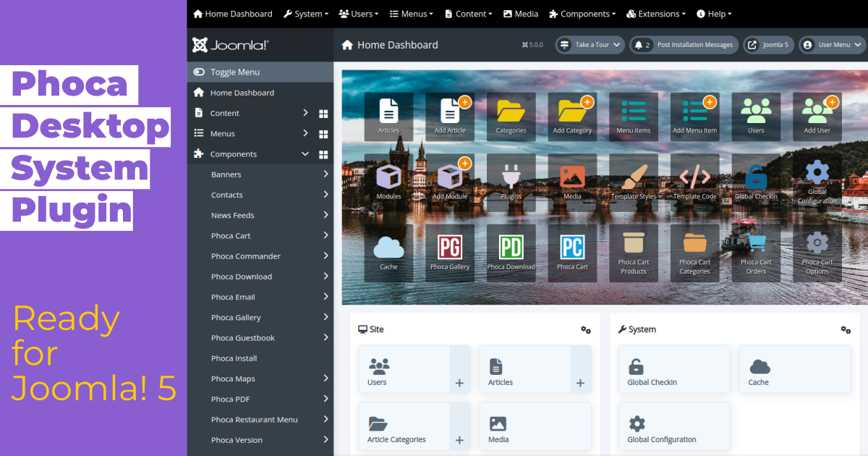Click the Add Menu Item icon
868x456 pixels.
point(694,117)
